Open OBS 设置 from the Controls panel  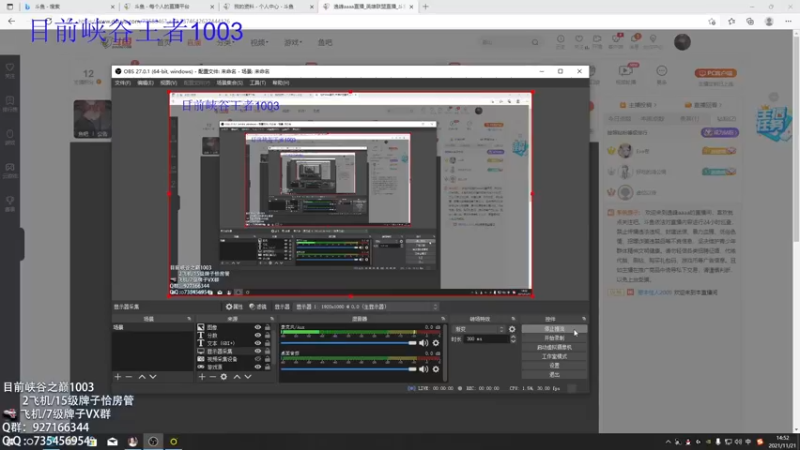(x=554, y=366)
